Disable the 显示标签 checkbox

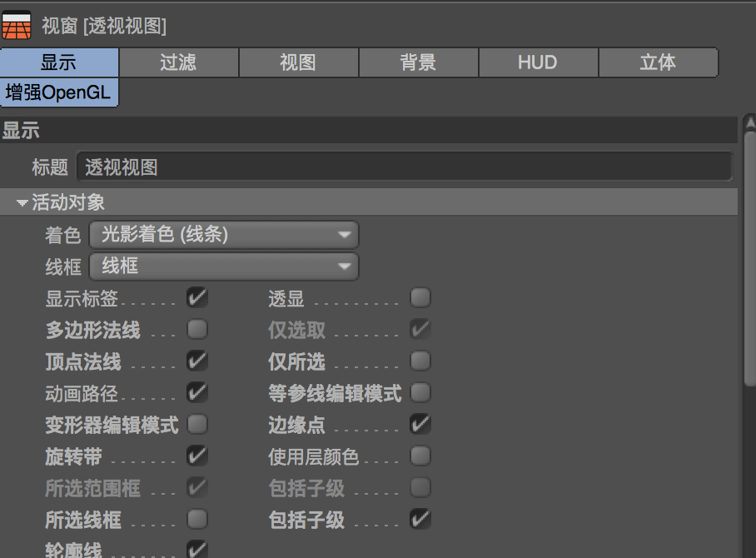(x=196, y=297)
